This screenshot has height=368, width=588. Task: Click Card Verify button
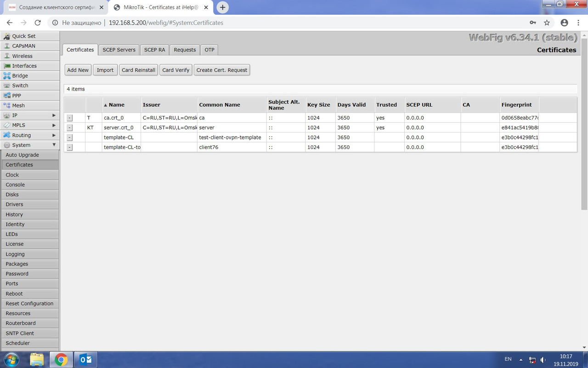pyautogui.click(x=176, y=70)
